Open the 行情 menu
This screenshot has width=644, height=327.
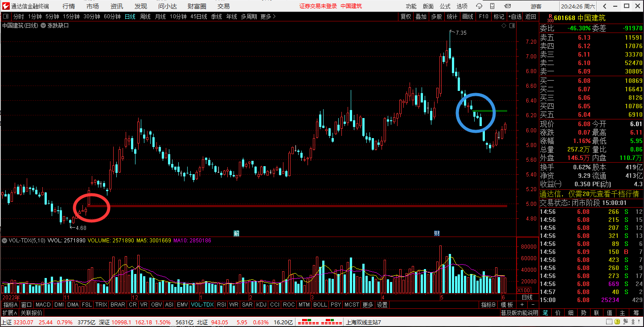69,6
